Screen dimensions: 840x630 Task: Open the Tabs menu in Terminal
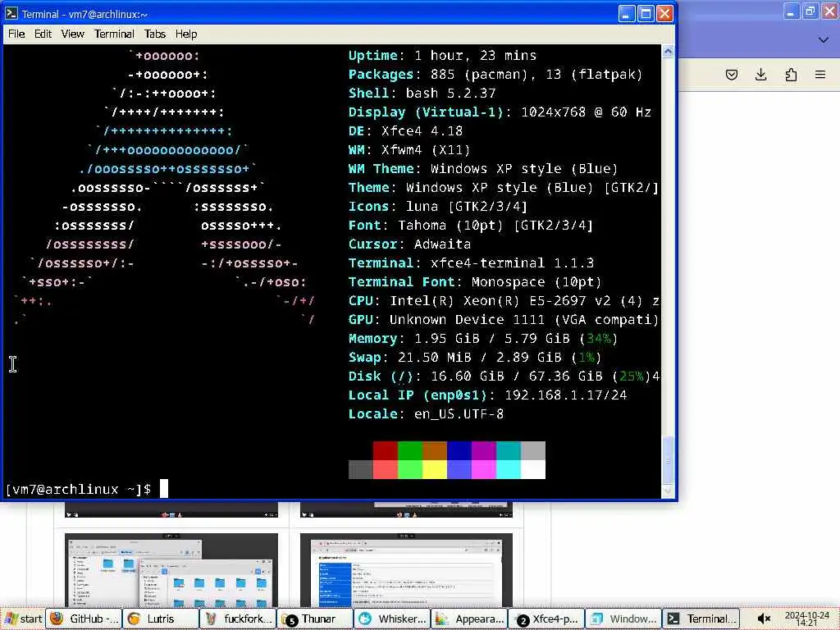(155, 34)
